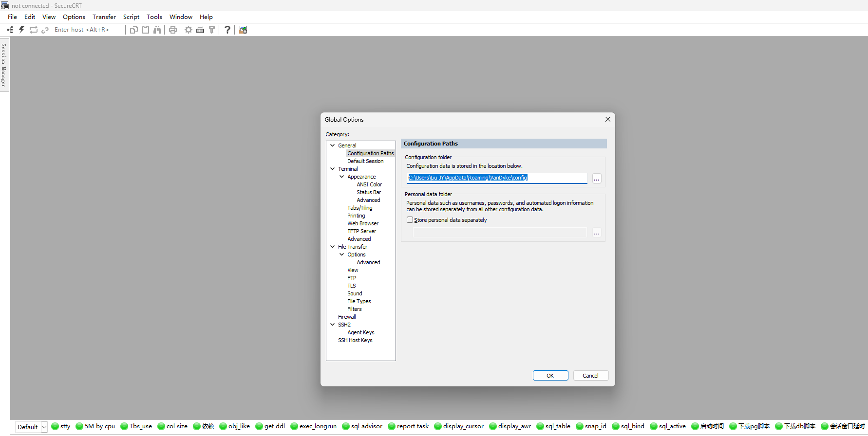Collapse the Terminal category node

pos(333,169)
